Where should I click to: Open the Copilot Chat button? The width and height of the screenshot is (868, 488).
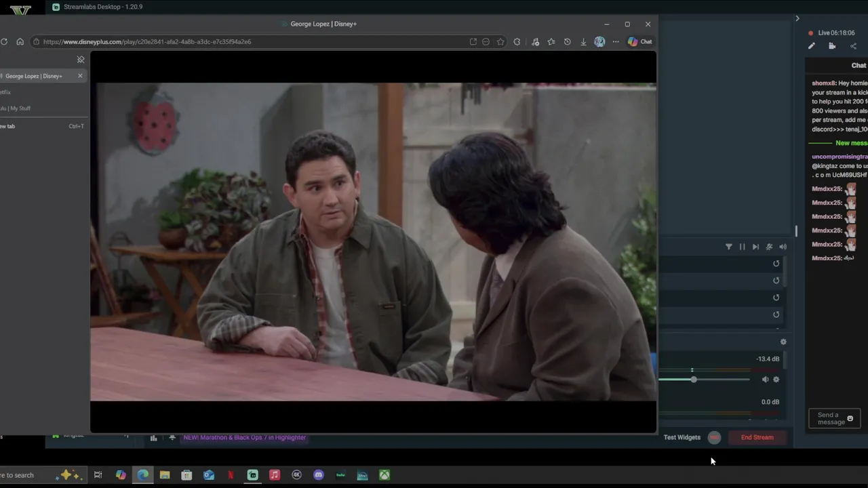pyautogui.click(x=639, y=41)
